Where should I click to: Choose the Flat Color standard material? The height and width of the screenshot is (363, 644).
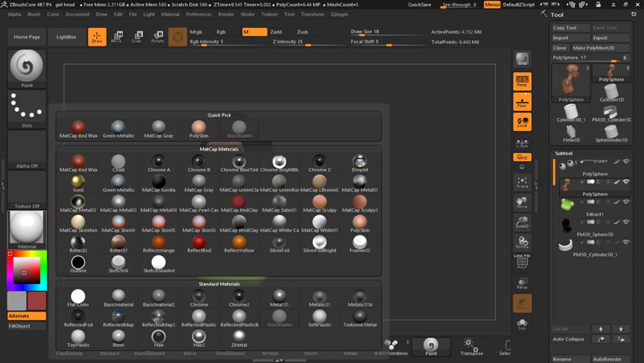(x=78, y=299)
